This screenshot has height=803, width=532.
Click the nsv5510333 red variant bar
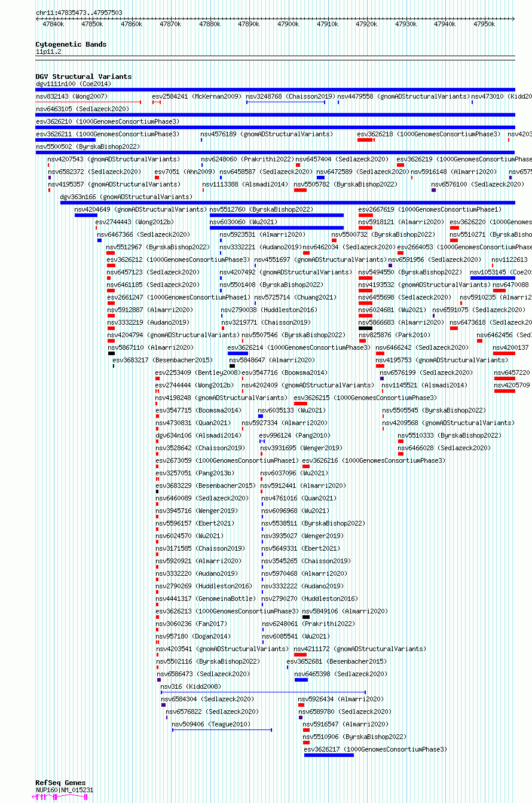[x=401, y=441]
